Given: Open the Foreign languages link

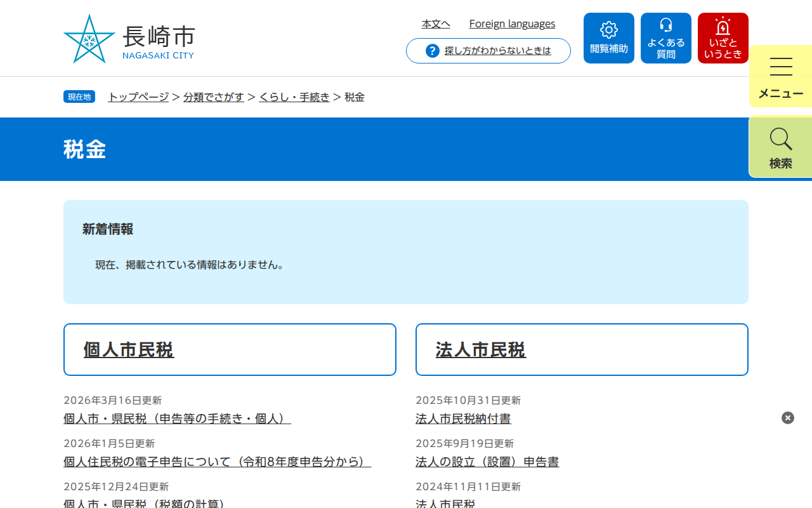Looking at the screenshot, I should 512,23.
